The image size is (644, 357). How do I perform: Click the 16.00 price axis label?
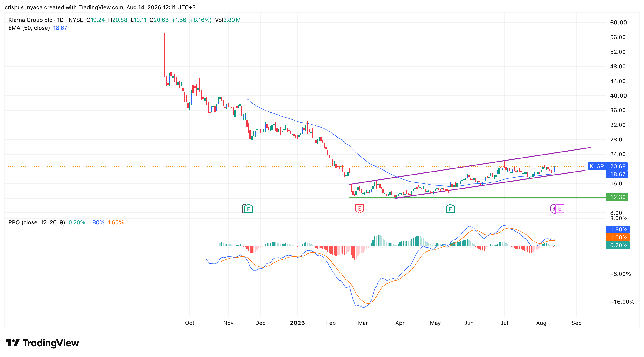tap(618, 183)
